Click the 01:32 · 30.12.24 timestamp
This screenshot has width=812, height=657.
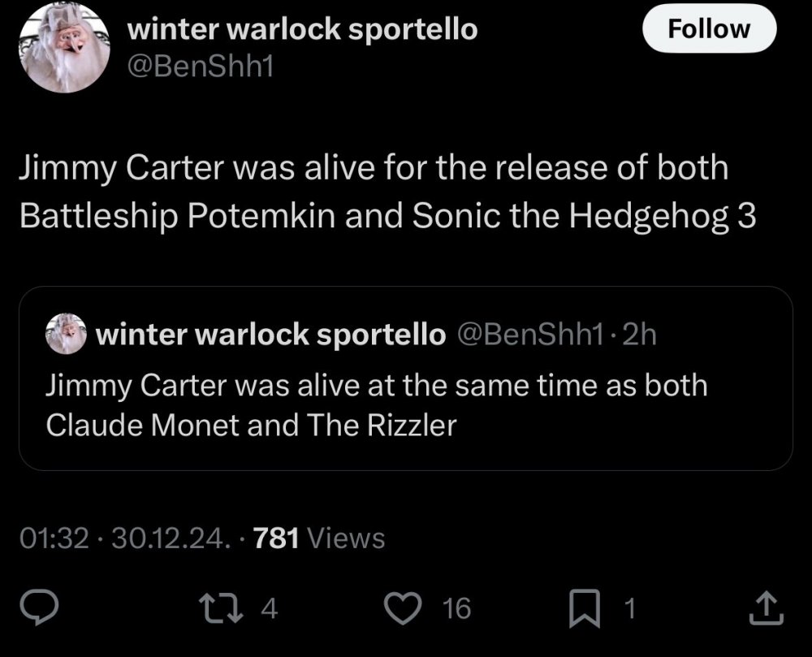[125, 538]
